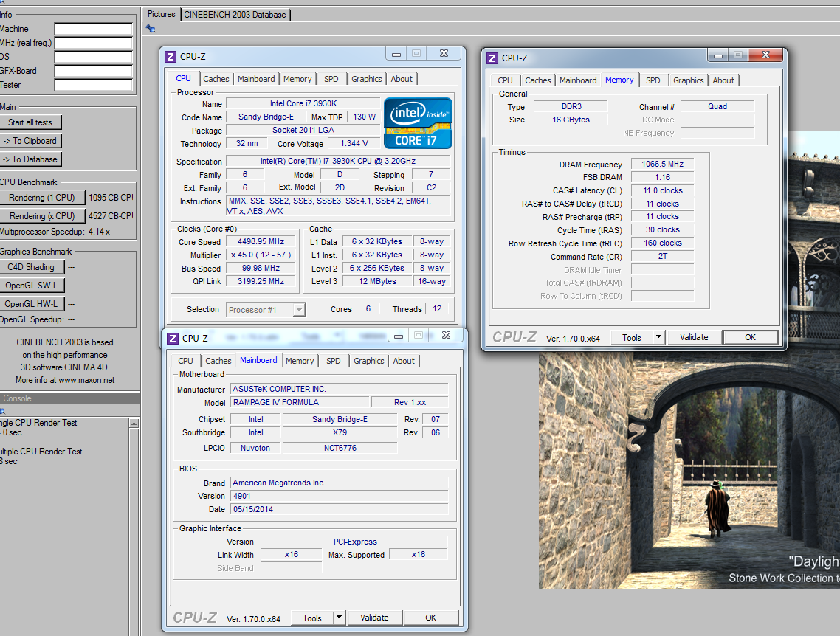Click the Link Width x16 value
This screenshot has width=840, height=636.
(x=291, y=555)
